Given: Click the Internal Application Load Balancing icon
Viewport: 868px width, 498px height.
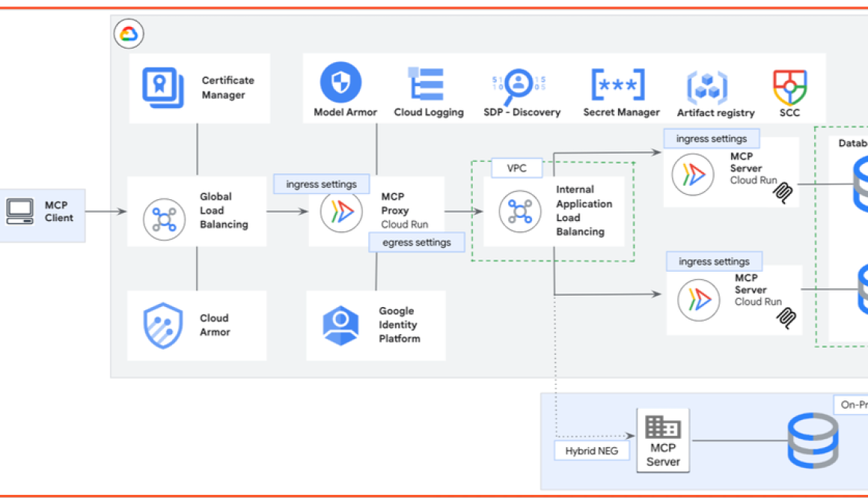Looking at the screenshot, I should click(x=519, y=212).
